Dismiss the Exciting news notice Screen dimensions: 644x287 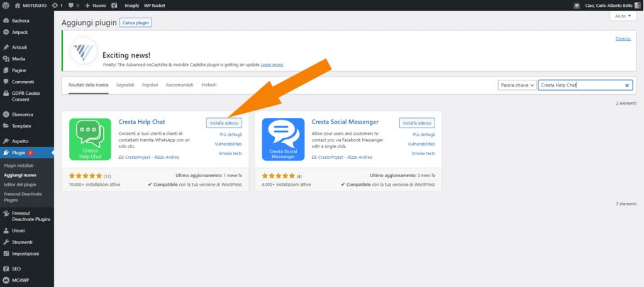(x=623, y=38)
